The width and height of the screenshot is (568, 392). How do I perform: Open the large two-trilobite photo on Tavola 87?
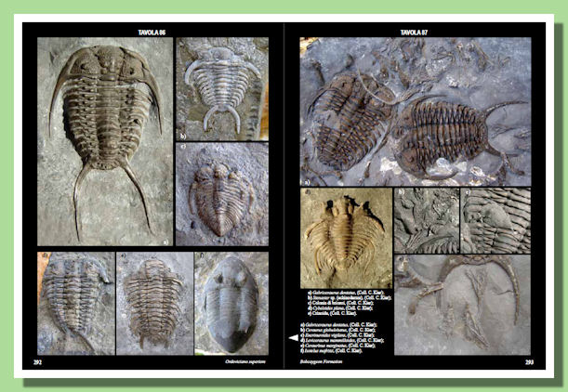pyautogui.click(x=416, y=111)
